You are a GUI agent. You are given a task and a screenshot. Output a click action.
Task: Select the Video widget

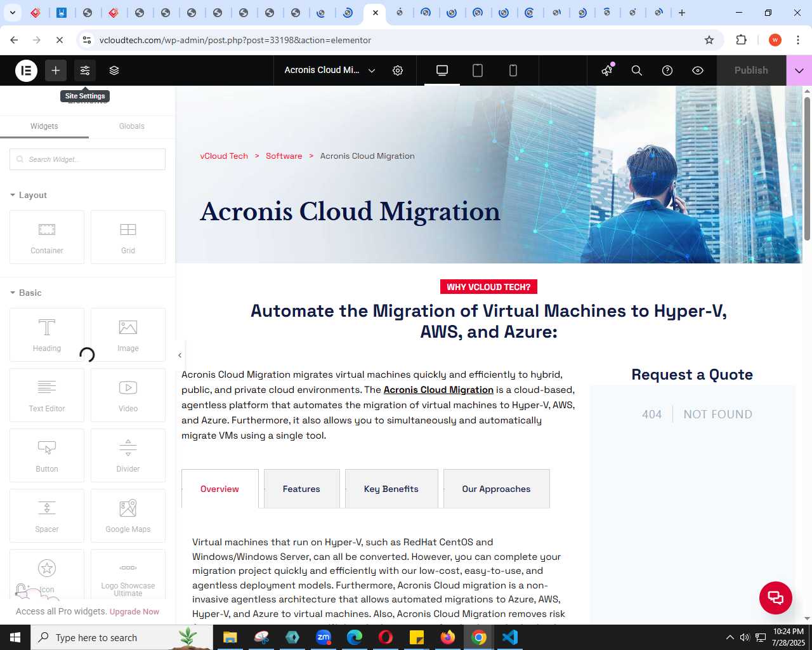pos(128,395)
